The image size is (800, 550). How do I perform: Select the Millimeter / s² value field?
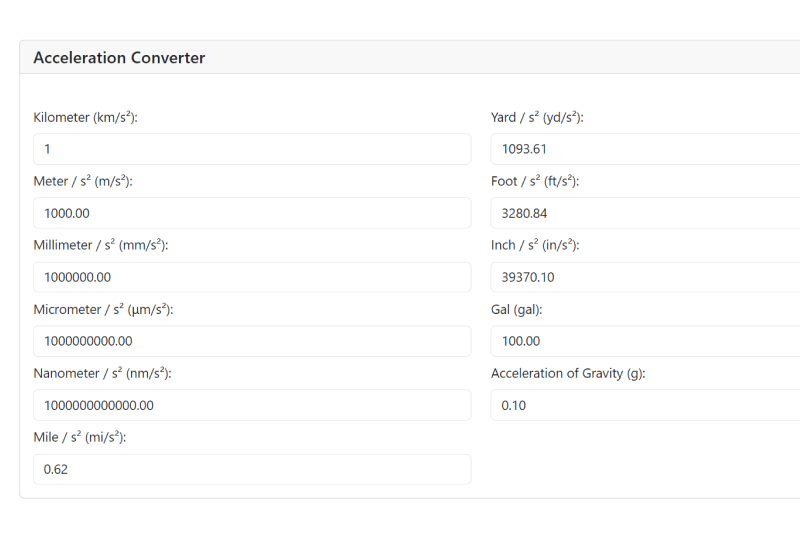point(251,277)
